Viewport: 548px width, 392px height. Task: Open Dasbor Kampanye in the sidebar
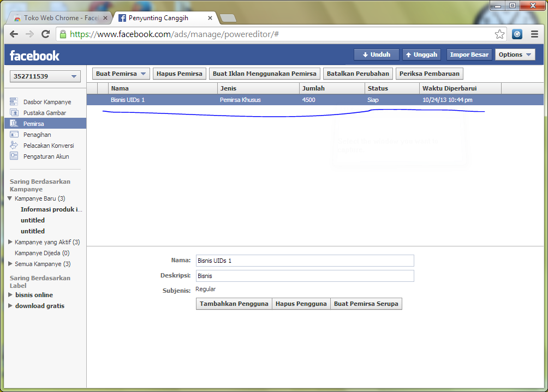pyautogui.click(x=47, y=102)
